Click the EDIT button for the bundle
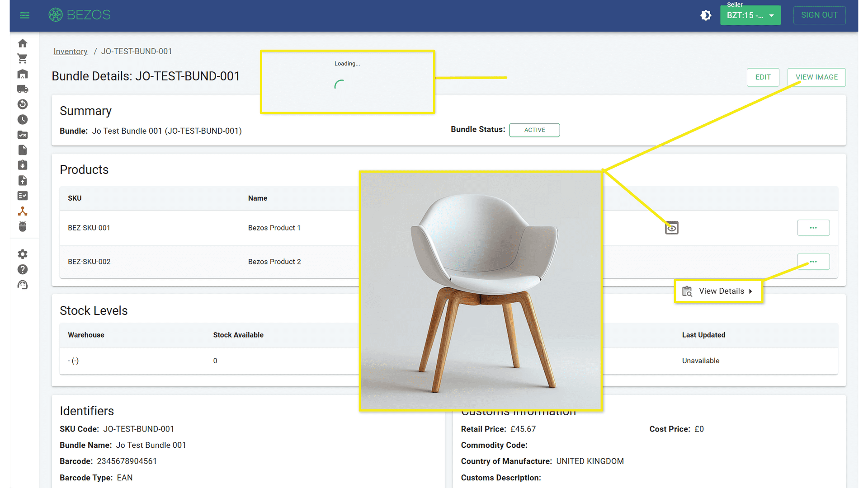The width and height of the screenshot is (868, 488). pos(763,77)
